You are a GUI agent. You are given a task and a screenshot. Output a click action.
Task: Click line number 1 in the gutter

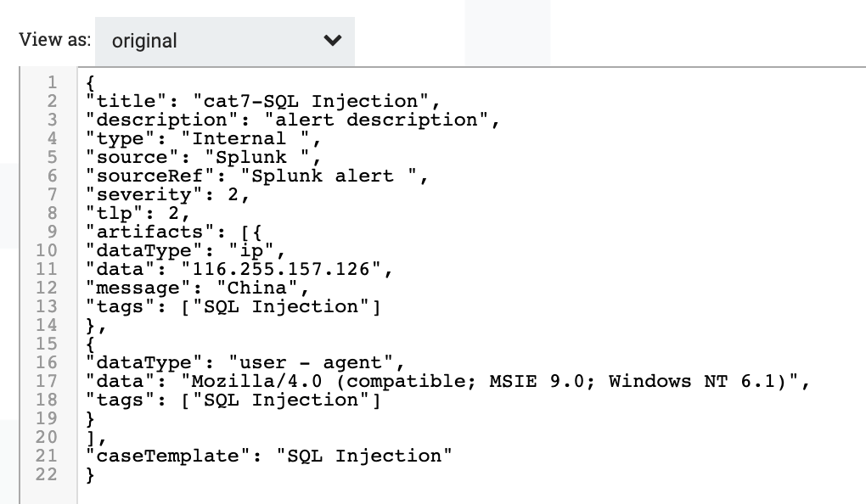pos(51,82)
